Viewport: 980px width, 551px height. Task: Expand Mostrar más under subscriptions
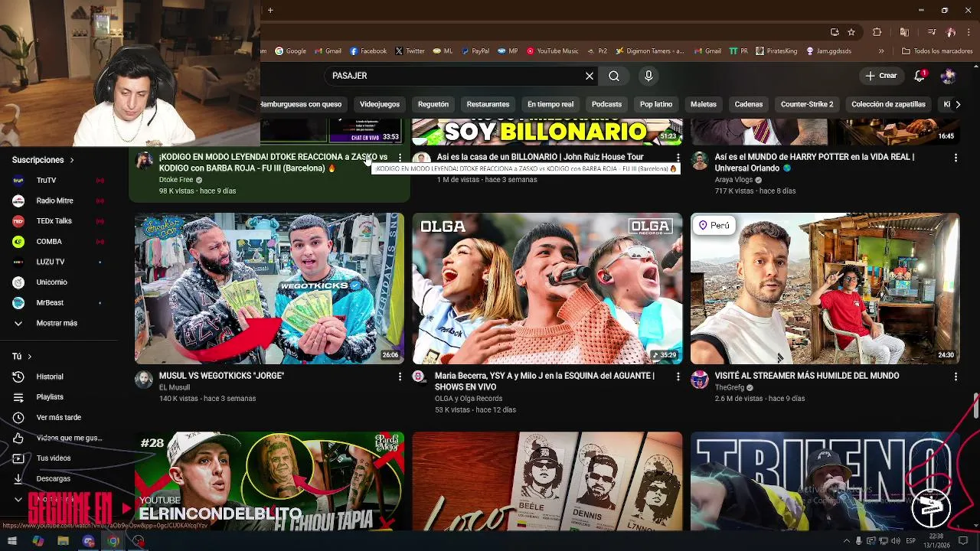pos(58,323)
